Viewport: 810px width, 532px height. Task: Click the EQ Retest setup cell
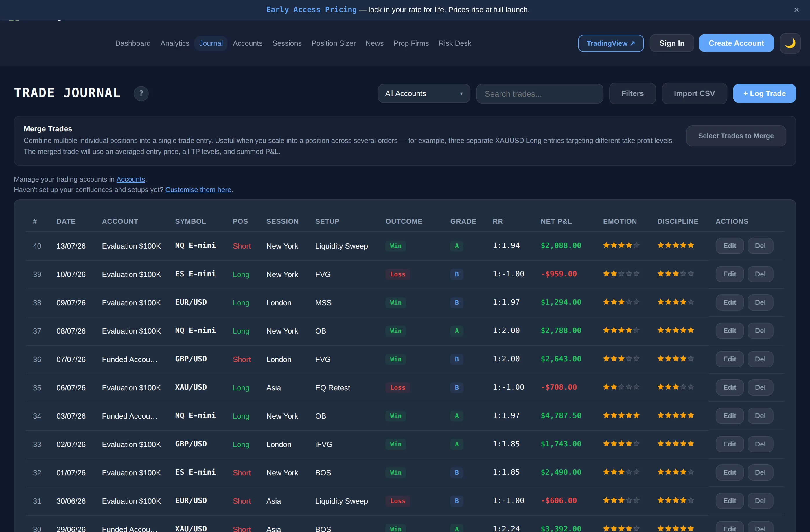(332, 388)
